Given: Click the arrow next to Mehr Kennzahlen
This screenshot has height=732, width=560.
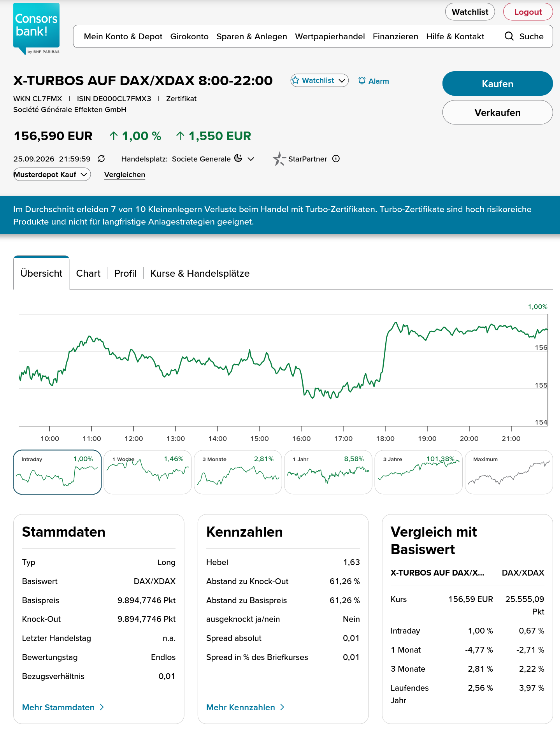Looking at the screenshot, I should [x=283, y=707].
